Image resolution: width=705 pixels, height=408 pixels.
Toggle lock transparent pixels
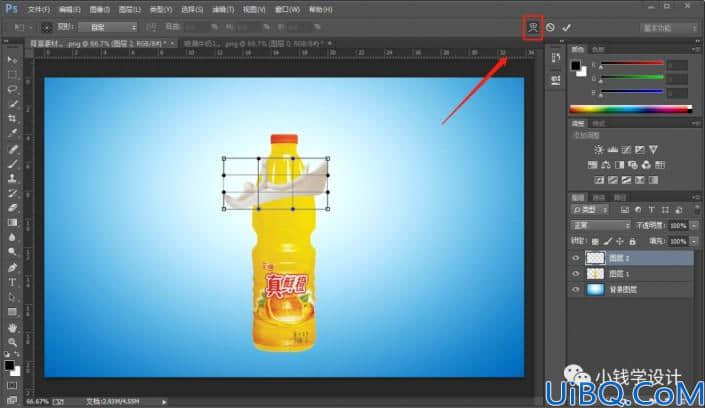tap(595, 242)
